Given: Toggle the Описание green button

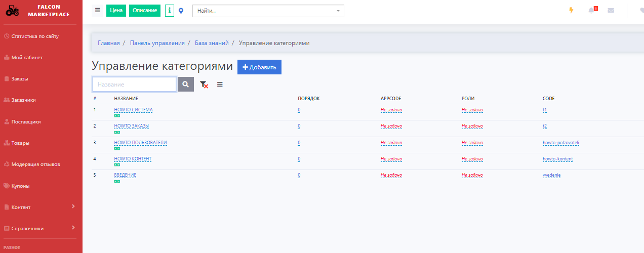Looking at the screenshot, I should [145, 11].
